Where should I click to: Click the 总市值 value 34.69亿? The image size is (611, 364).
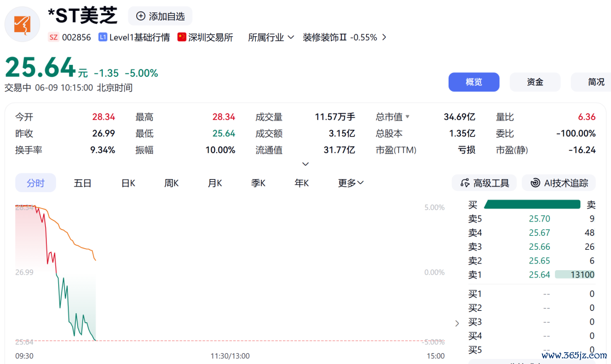[459, 117]
